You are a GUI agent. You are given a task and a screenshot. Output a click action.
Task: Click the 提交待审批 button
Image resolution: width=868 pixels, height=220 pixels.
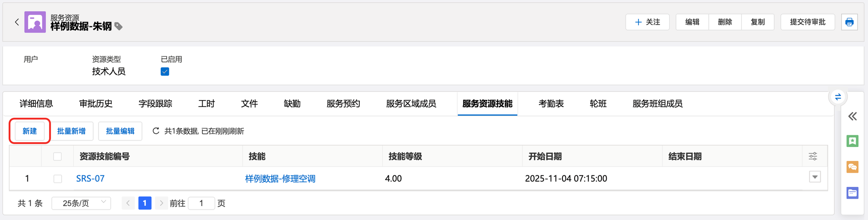(807, 22)
